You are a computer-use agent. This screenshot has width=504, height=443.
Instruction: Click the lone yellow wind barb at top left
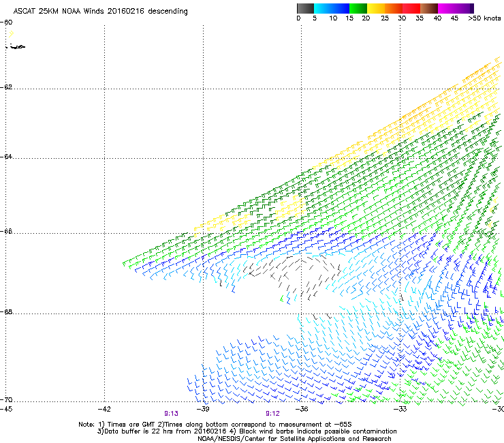click(12, 33)
